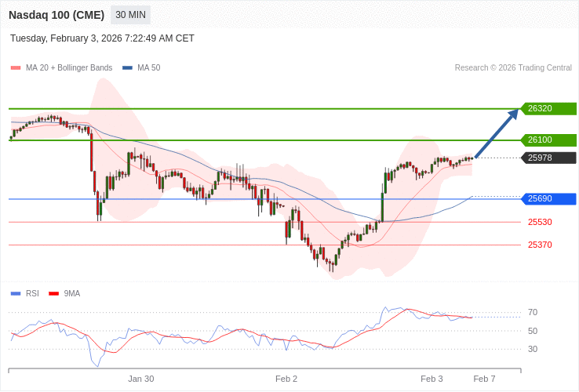Select the Jan 30 date axis label
Image resolution: width=579 pixels, height=392 pixels.
coord(141,379)
